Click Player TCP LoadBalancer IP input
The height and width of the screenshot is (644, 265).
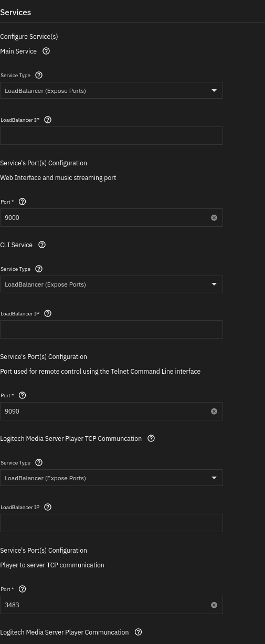point(111,523)
